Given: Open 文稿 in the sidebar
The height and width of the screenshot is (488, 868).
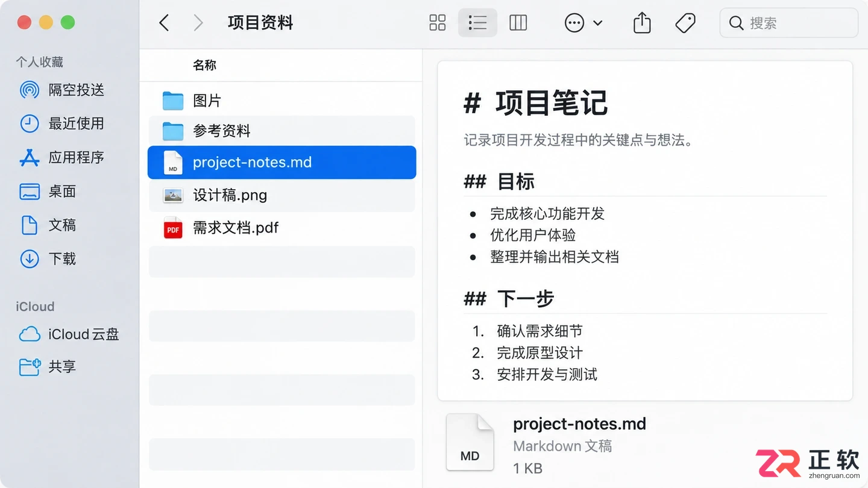Looking at the screenshot, I should coord(48,225).
